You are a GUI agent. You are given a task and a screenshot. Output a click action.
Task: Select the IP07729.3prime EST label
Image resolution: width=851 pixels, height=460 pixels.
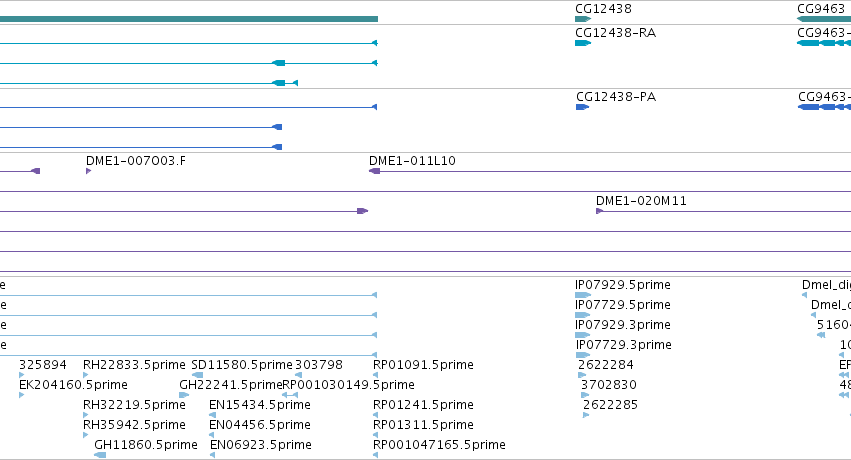pyautogui.click(x=624, y=344)
